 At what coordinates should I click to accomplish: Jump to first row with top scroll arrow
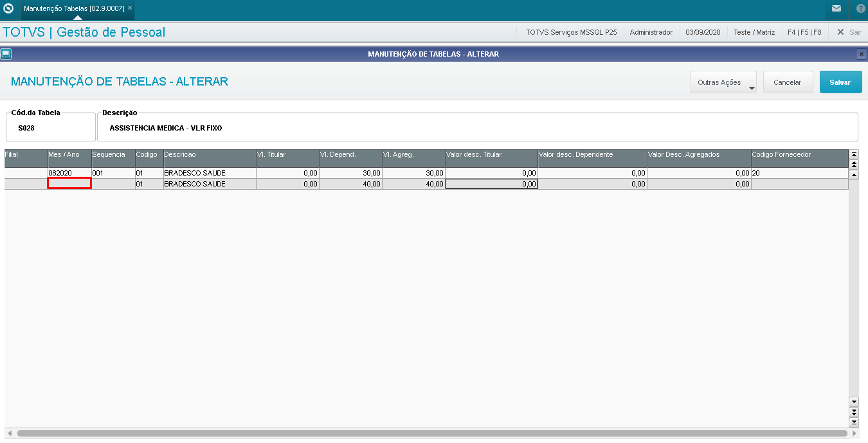click(x=854, y=154)
